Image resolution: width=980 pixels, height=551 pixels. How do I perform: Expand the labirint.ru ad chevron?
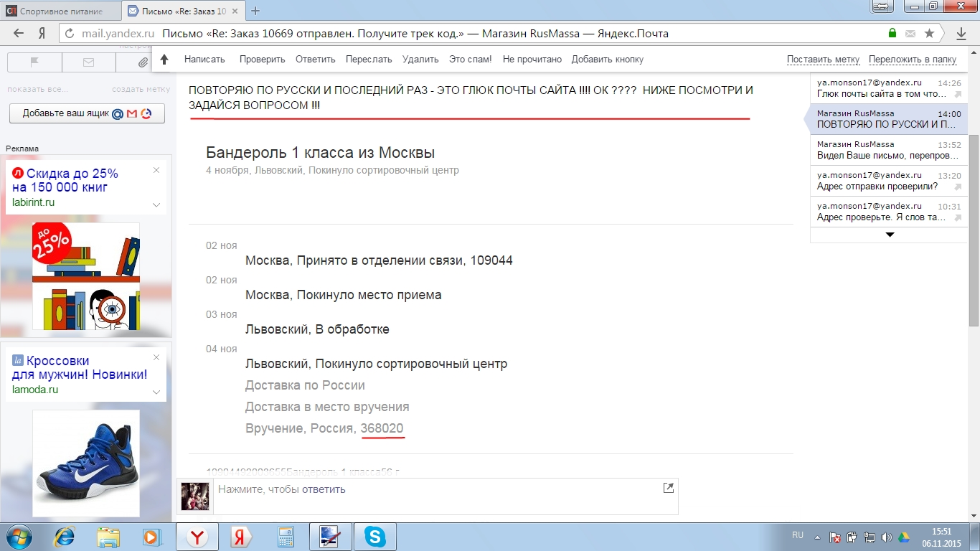click(156, 204)
